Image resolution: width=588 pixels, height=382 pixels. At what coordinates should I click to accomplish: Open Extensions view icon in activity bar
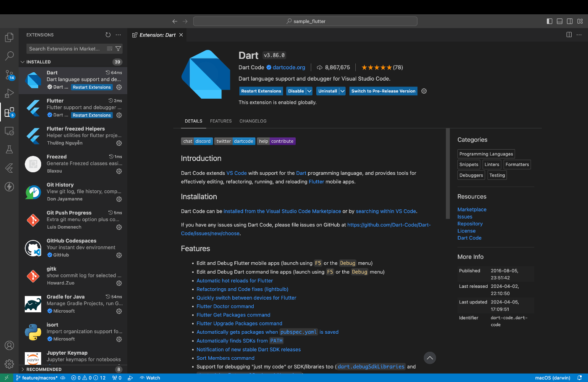pyautogui.click(x=9, y=112)
